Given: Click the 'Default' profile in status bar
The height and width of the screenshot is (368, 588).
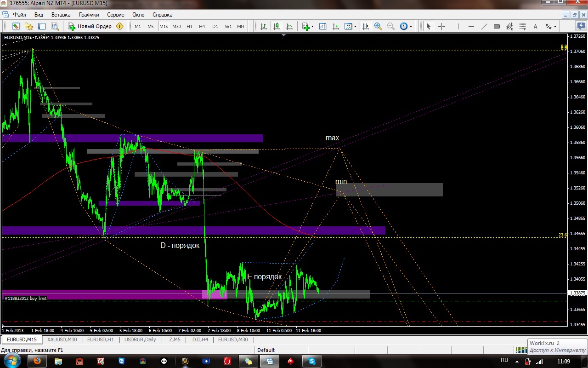Looking at the screenshot, I should coord(266,350).
